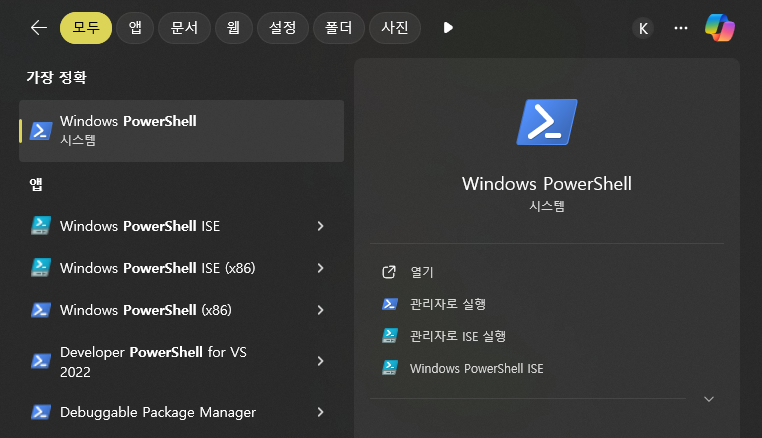
Task: Go back with the left arrow
Action: [x=39, y=28]
